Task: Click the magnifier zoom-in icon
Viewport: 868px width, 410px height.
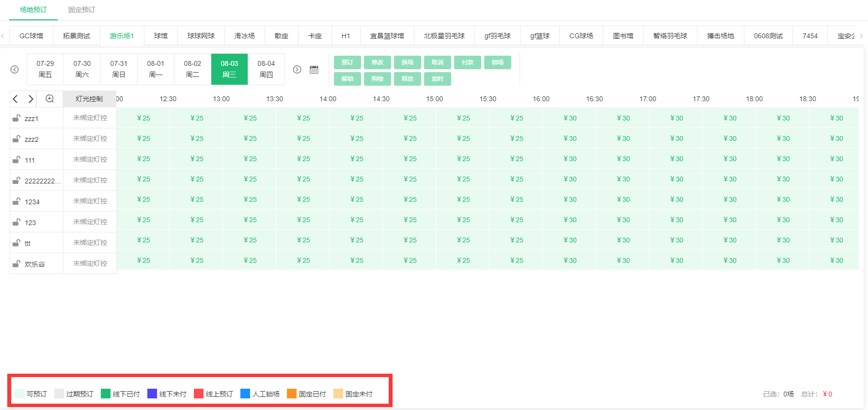Action: (49, 99)
